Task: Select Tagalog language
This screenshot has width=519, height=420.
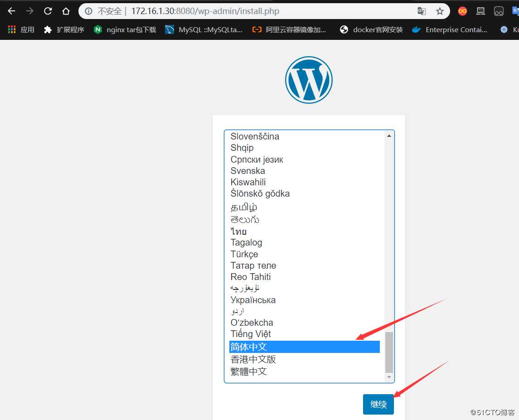Action: pyautogui.click(x=305, y=242)
